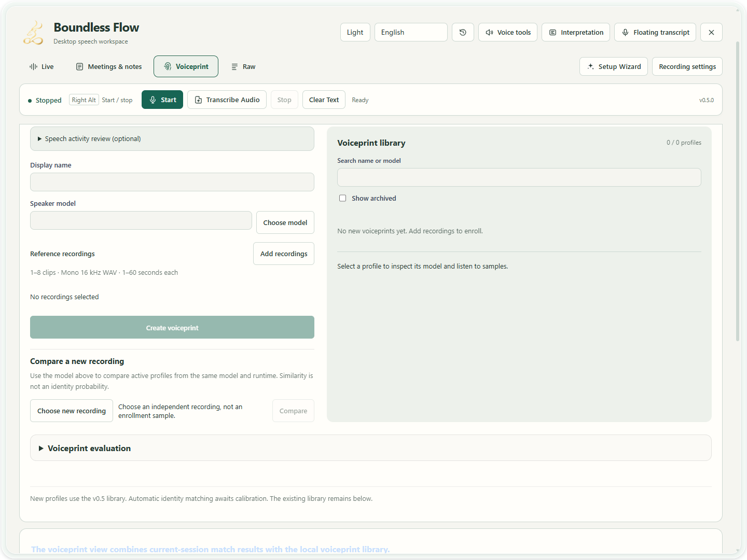
Task: Click the vertical scrollbar on the right
Action: pyautogui.click(x=738, y=192)
